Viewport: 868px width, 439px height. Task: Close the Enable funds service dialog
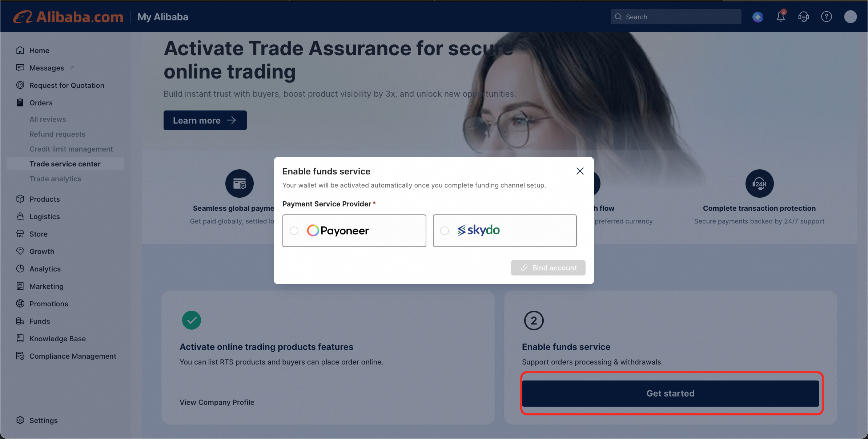tap(580, 171)
